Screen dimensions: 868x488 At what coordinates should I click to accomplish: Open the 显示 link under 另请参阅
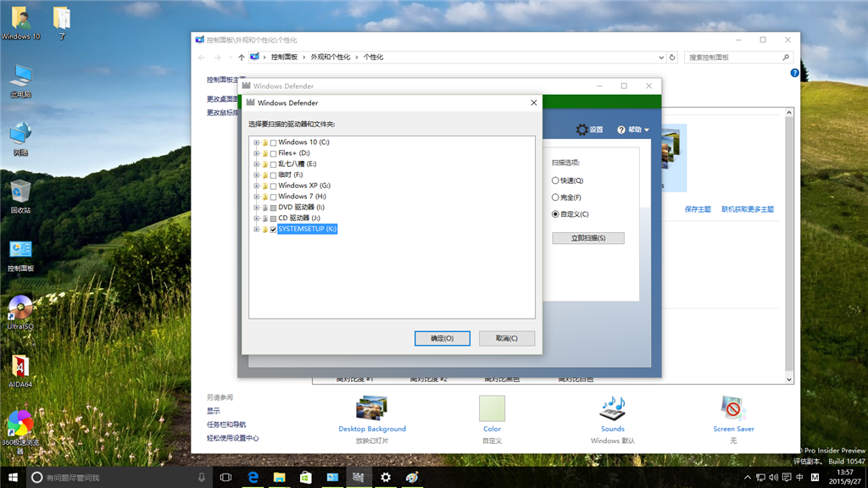tap(213, 411)
